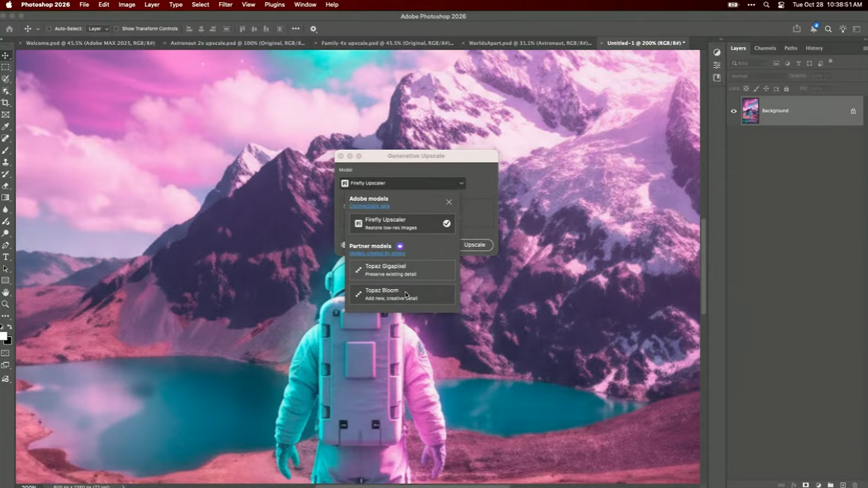This screenshot has width=868, height=488.
Task: Open the Properties panel icon
Action: (717, 65)
